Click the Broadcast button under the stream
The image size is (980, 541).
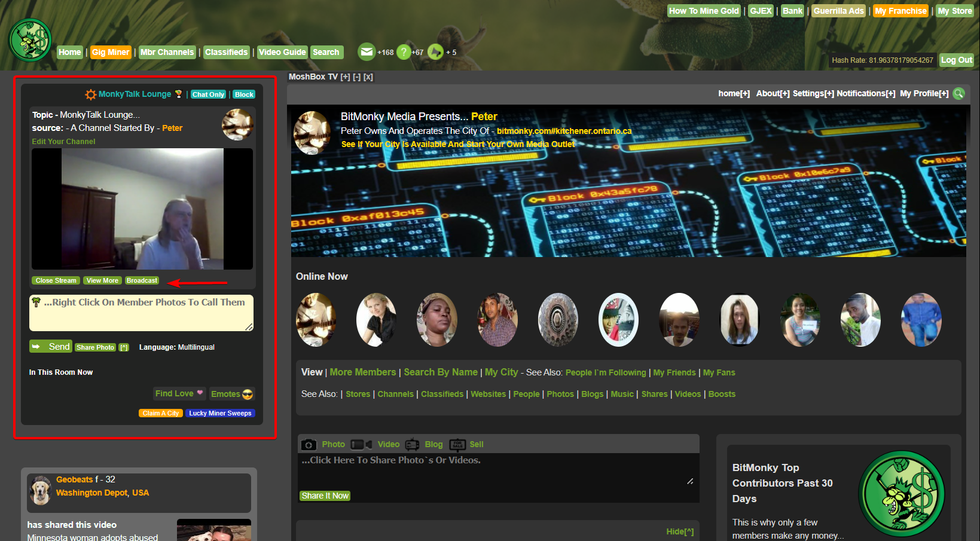tap(142, 280)
